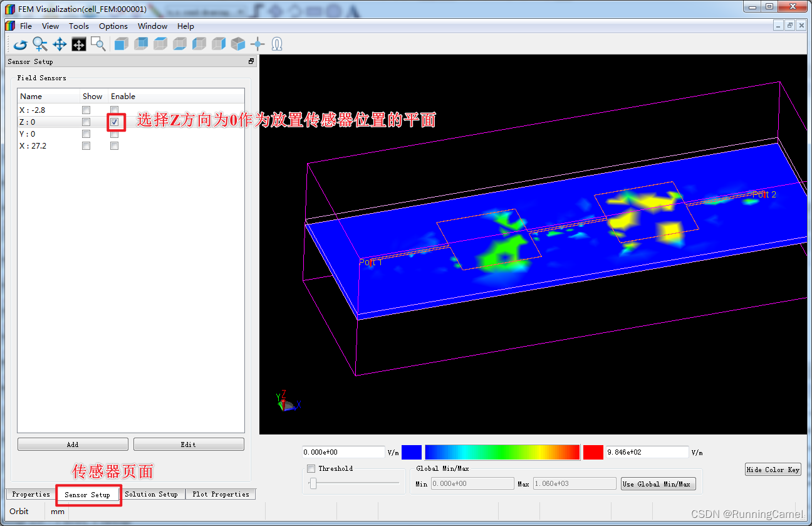Select the sensor row Z : 0
The width and height of the screenshot is (812, 526).
click(130, 122)
